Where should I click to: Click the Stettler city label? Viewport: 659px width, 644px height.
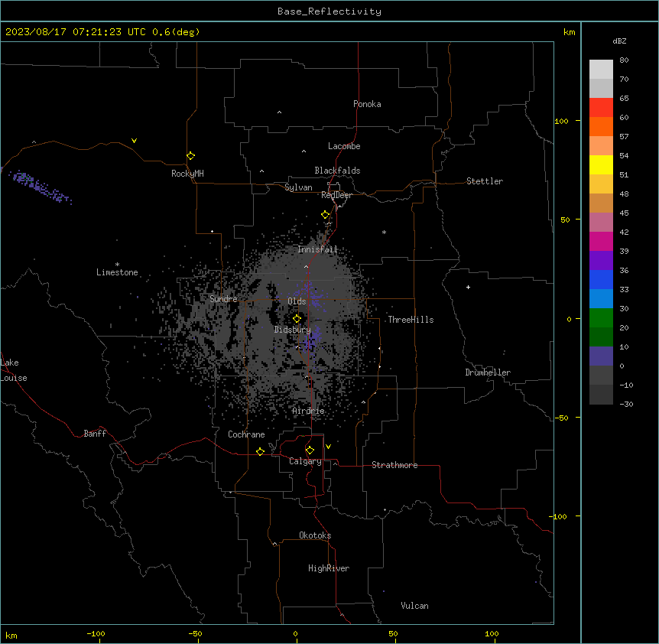(x=485, y=181)
